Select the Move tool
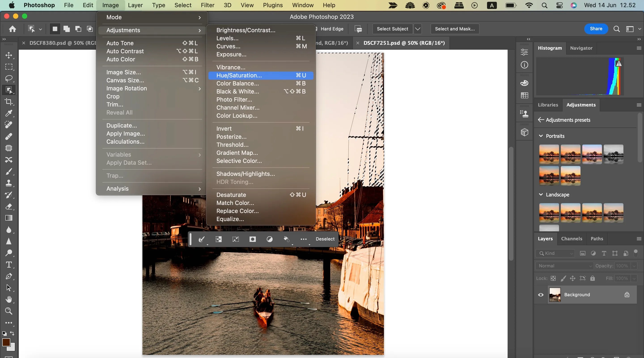This screenshot has width=644, height=358. click(9, 55)
